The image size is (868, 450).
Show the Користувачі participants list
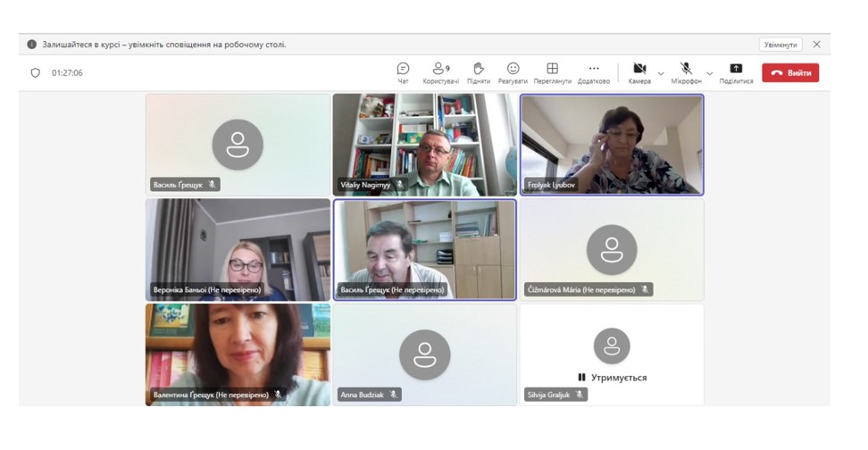(x=440, y=72)
